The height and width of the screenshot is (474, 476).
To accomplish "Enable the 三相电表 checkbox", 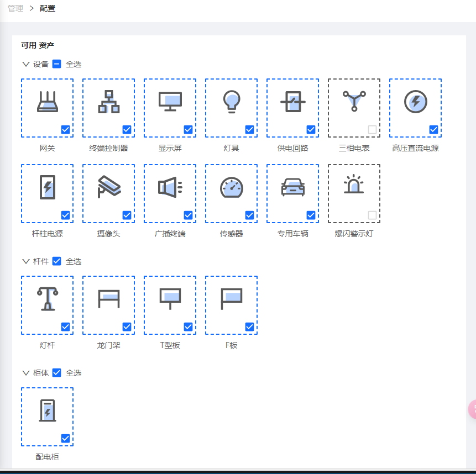I will click(372, 129).
